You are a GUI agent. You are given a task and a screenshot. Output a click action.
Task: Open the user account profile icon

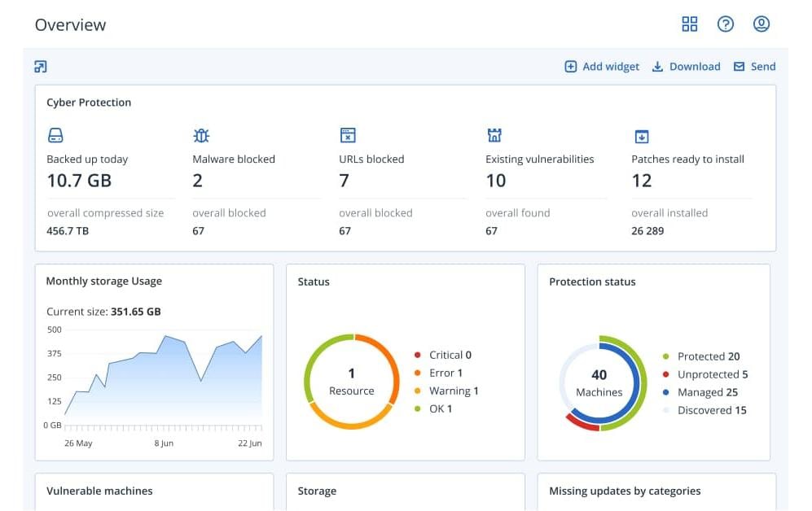point(761,24)
